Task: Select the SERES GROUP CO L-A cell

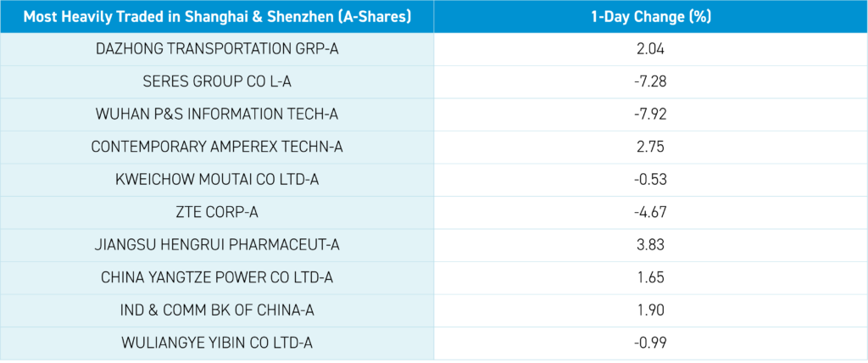Action: (x=217, y=81)
